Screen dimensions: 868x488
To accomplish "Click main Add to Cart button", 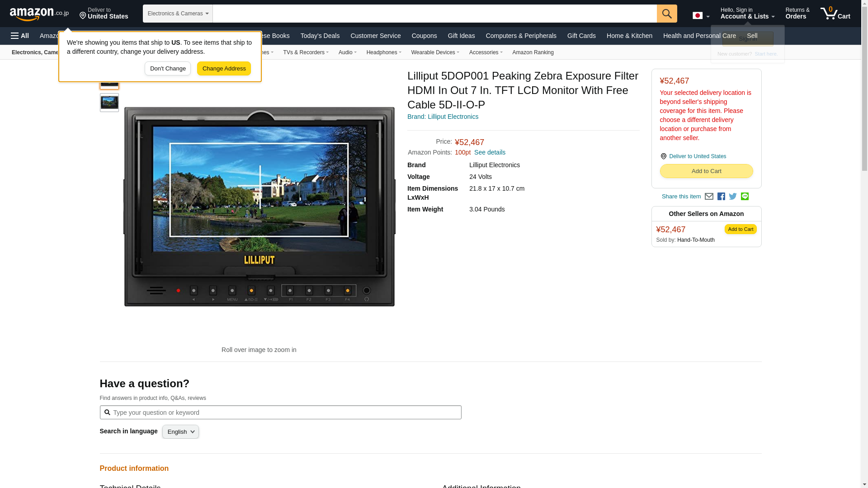I will pos(706,171).
